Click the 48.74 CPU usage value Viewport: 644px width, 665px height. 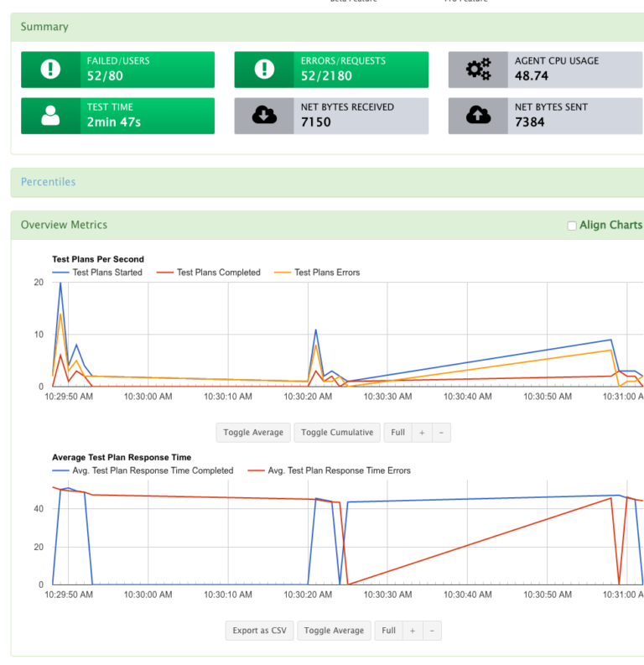[532, 76]
